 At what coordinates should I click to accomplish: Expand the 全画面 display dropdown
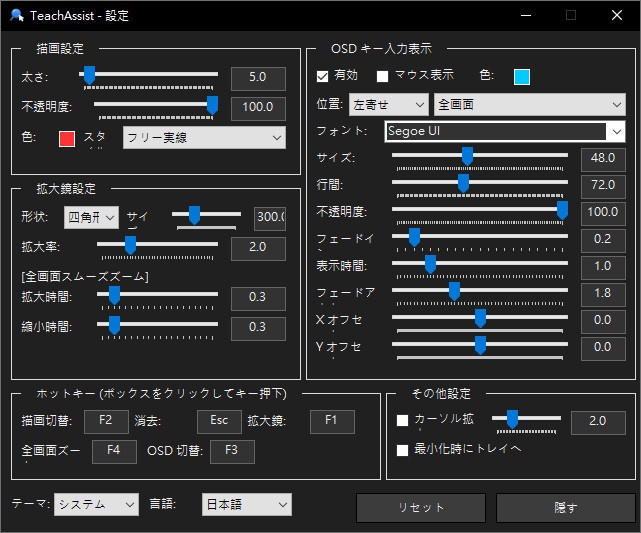tap(530, 105)
